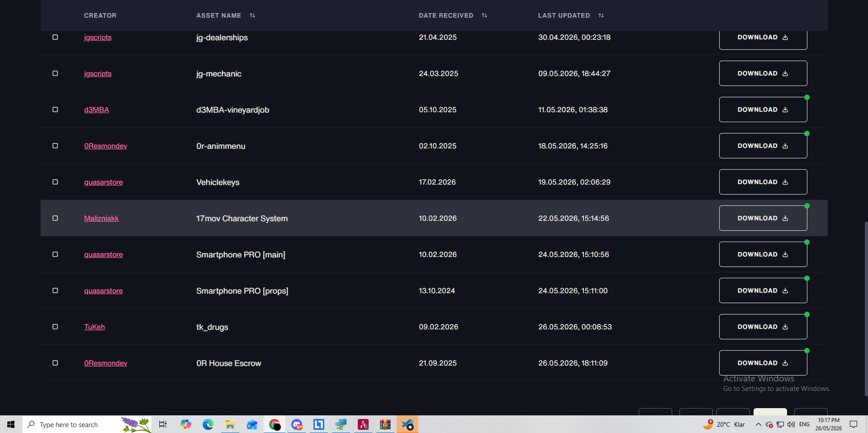868x433 pixels.
Task: Click the LAST UPDATED column header
Action: pos(564,15)
